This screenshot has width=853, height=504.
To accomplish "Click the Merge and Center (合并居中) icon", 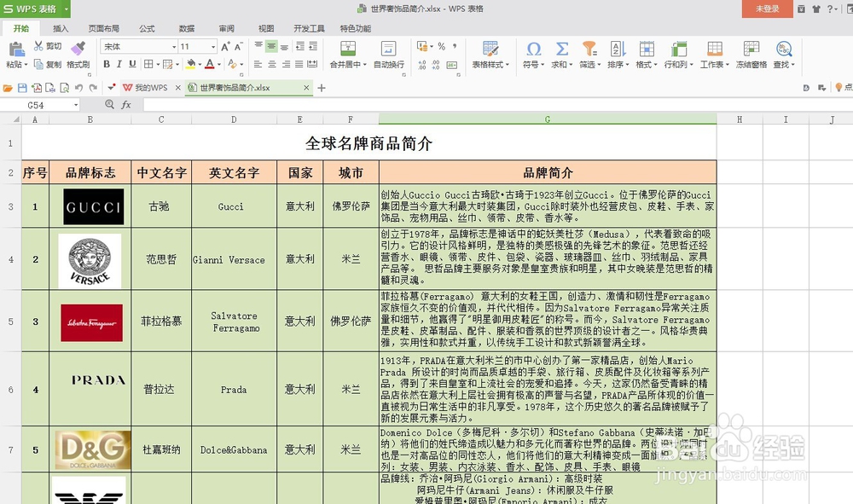I will click(x=348, y=49).
